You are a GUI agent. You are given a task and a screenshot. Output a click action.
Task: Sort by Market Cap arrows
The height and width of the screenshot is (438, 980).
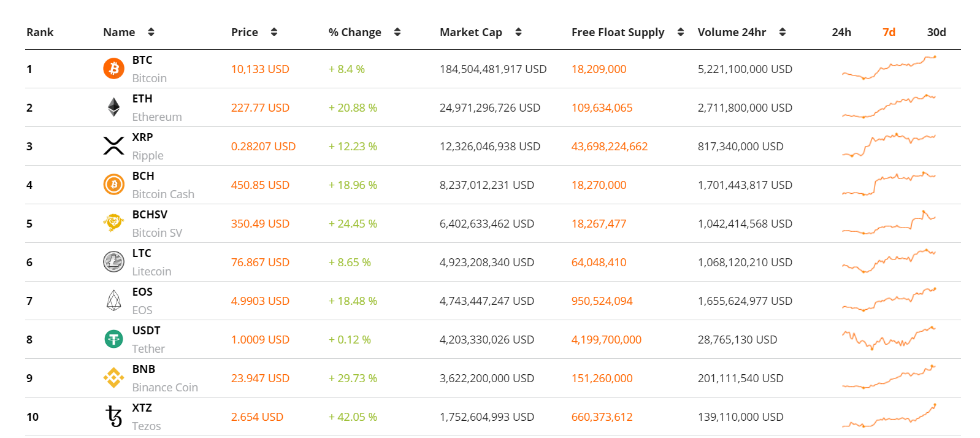click(518, 33)
